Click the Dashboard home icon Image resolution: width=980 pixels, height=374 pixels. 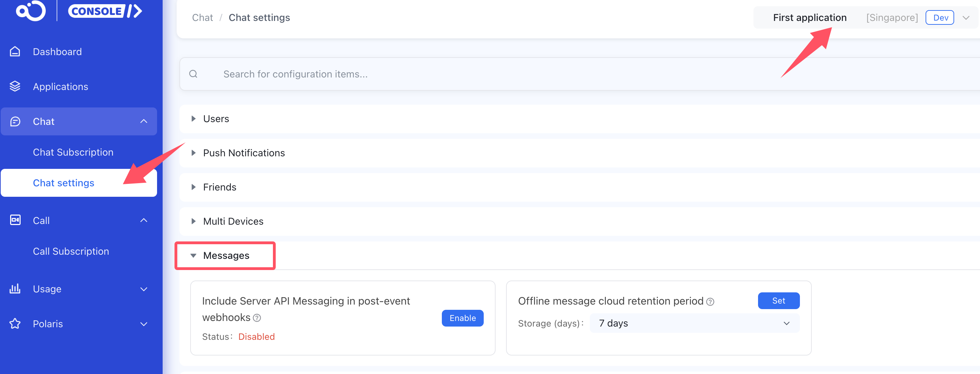[15, 51]
